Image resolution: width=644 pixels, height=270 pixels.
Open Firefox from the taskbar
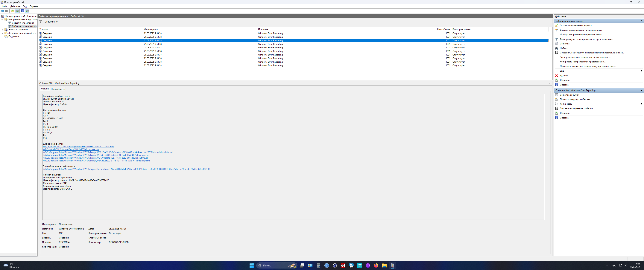376,265
